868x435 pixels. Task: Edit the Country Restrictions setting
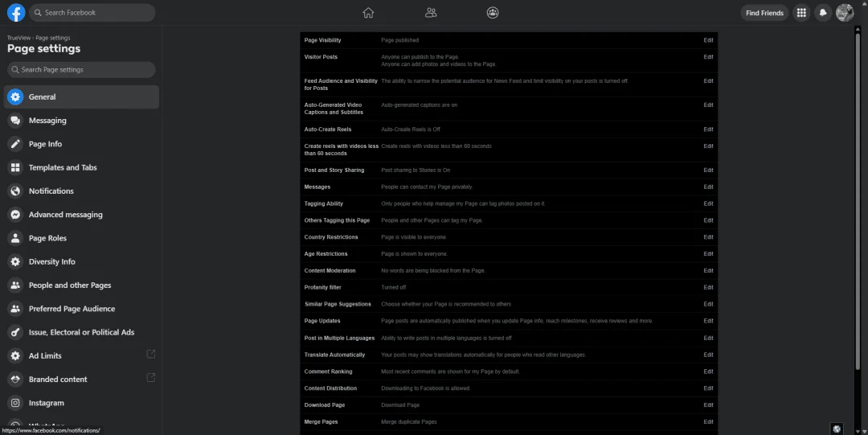708,236
